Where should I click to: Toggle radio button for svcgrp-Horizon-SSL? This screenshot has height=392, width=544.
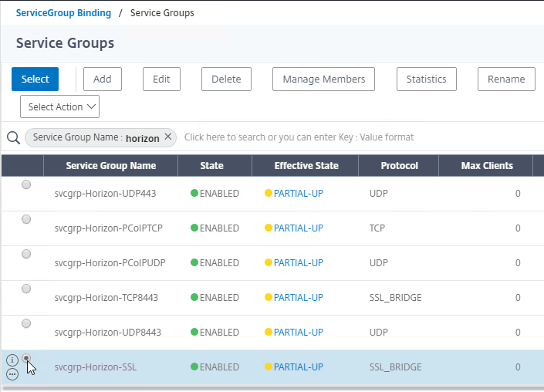pyautogui.click(x=26, y=358)
